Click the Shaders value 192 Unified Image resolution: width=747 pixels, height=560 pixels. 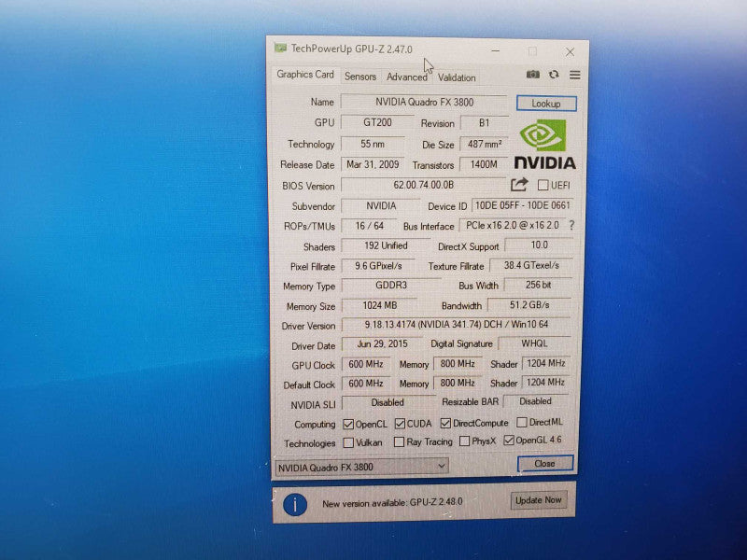(x=386, y=245)
